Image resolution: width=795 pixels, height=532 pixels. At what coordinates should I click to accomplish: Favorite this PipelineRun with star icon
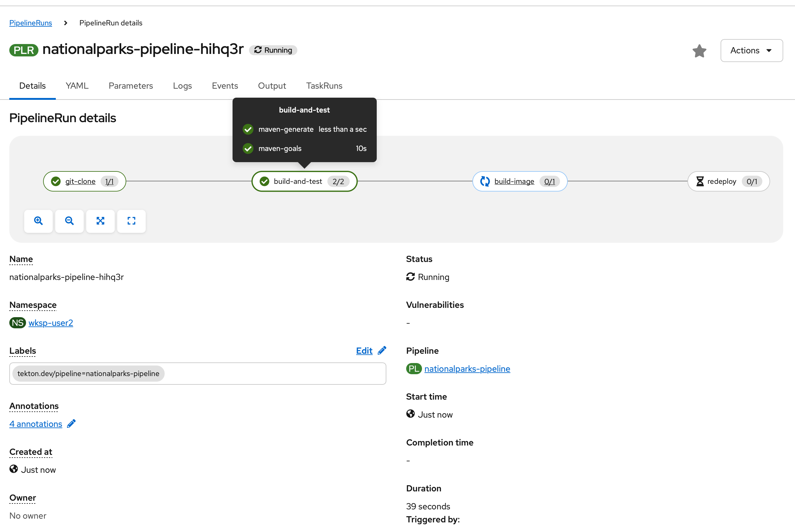coord(699,51)
